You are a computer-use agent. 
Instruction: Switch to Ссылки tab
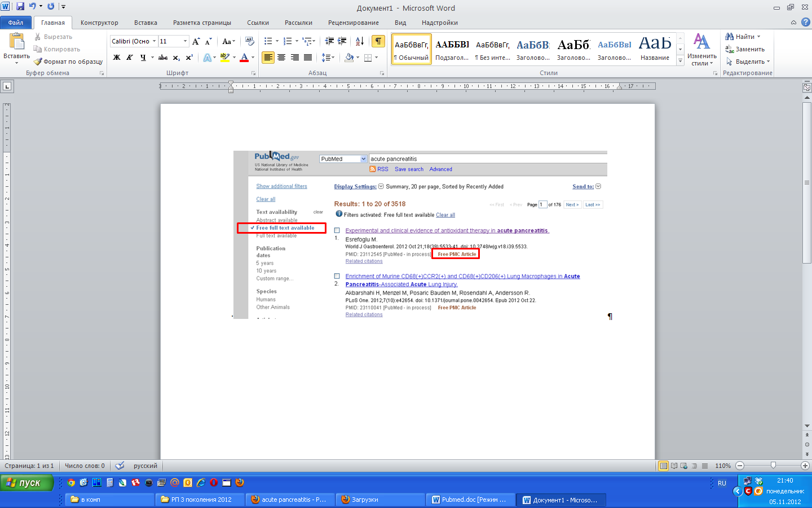click(258, 23)
